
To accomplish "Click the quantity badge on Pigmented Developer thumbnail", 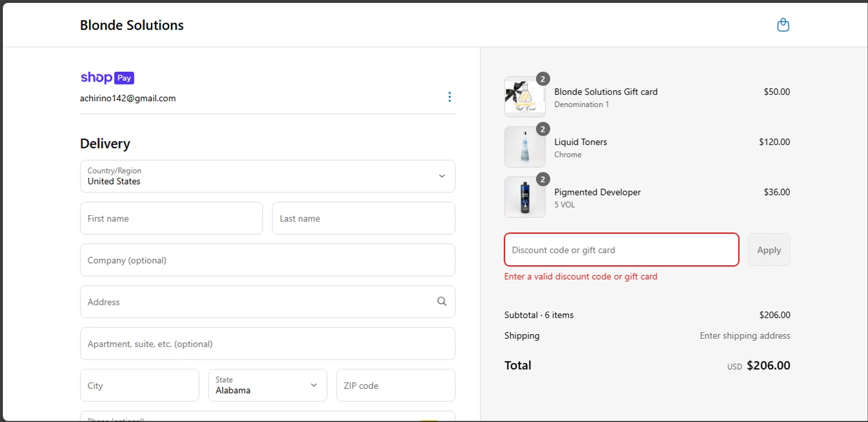I will (x=542, y=179).
